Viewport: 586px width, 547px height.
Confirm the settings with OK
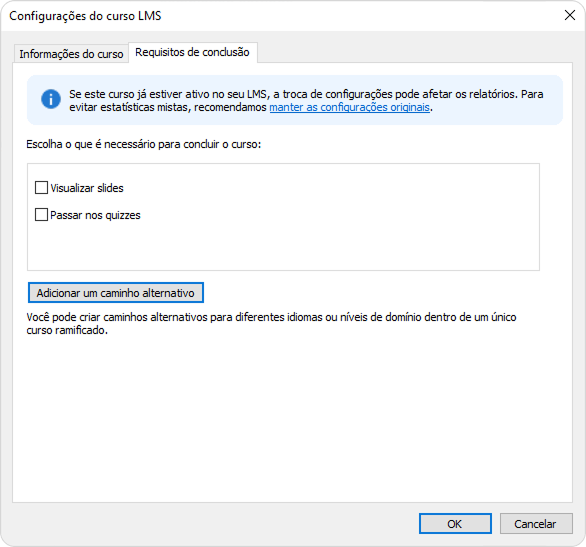pyautogui.click(x=455, y=523)
